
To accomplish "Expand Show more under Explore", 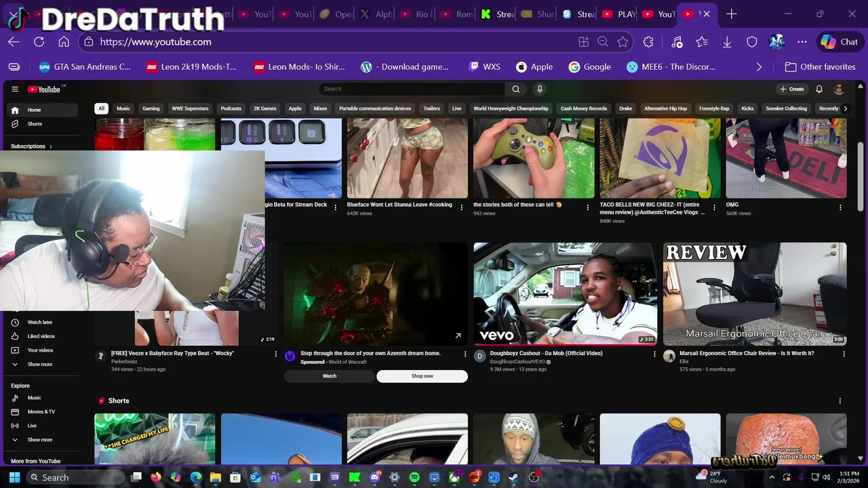I will (x=42, y=440).
